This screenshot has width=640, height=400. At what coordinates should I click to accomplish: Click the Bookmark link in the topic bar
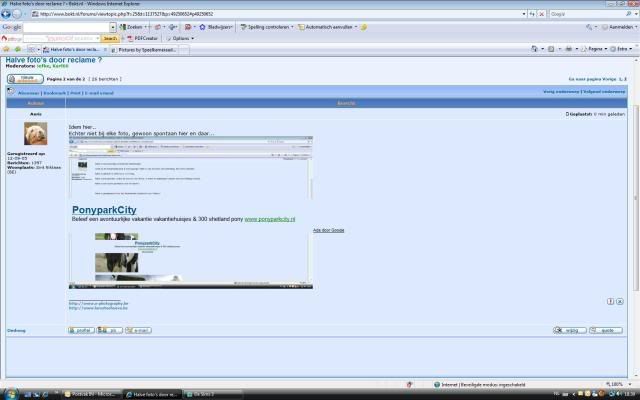(x=55, y=93)
